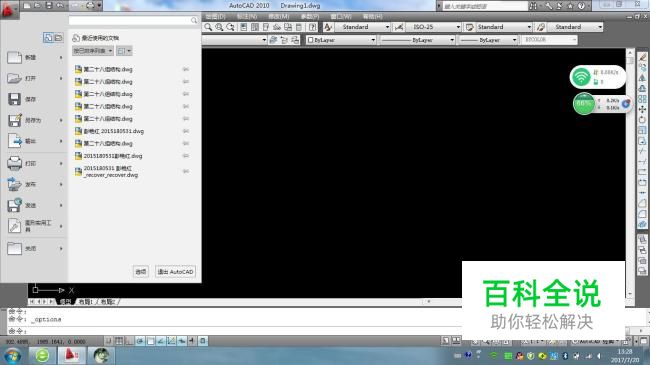Viewport: 650px width, 365px height.
Task: Open the sorted list dropdown above recent documents
Action: tap(93, 51)
